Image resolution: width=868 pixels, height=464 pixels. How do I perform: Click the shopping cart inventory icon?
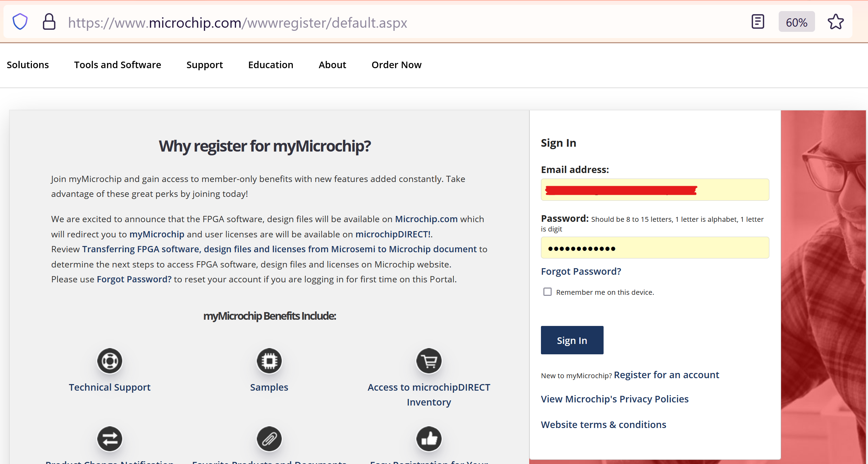429,361
